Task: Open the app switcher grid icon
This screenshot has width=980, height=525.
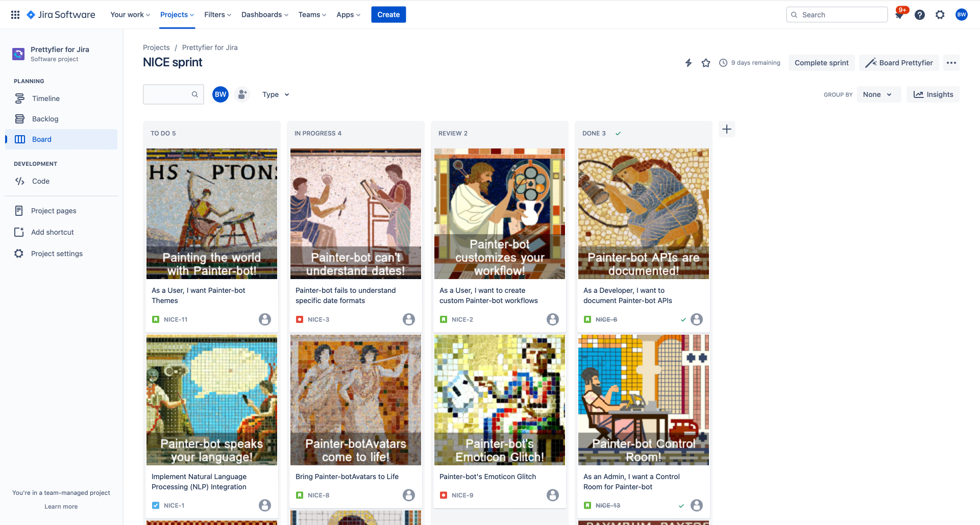Action: 15,15
